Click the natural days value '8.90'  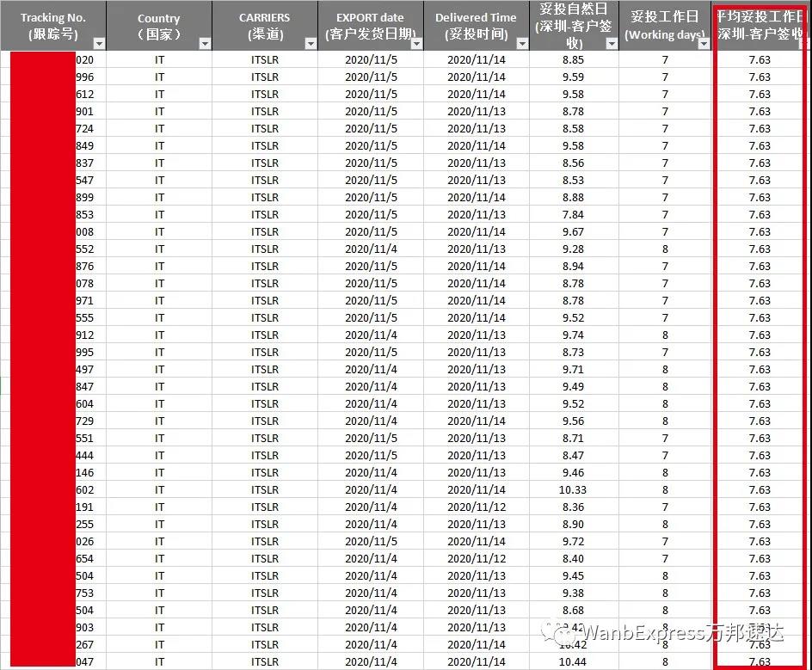coord(573,524)
